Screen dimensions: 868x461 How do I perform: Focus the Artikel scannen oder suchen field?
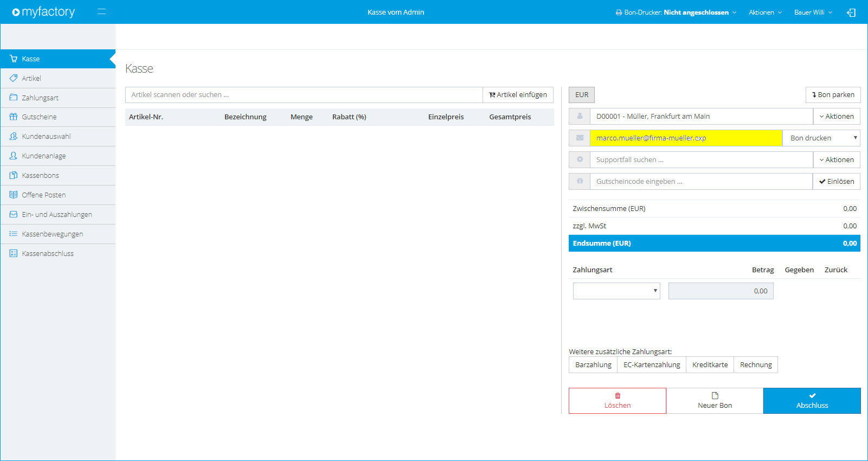click(x=304, y=94)
